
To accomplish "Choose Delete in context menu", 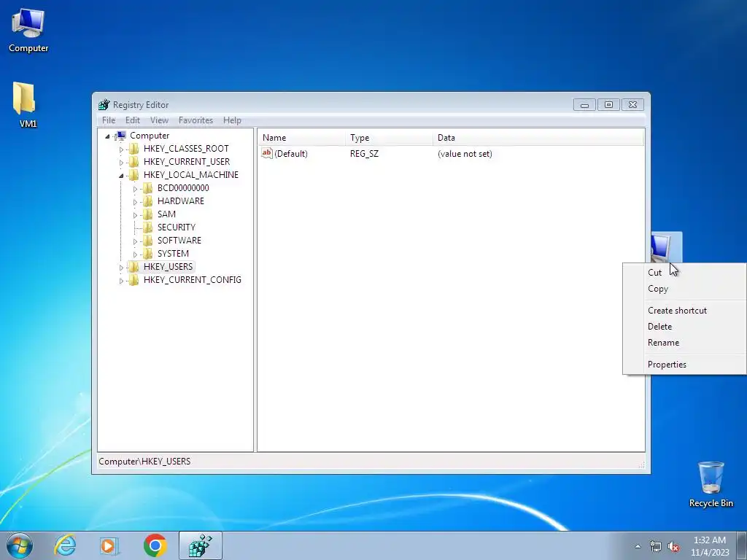I will pos(685,327).
